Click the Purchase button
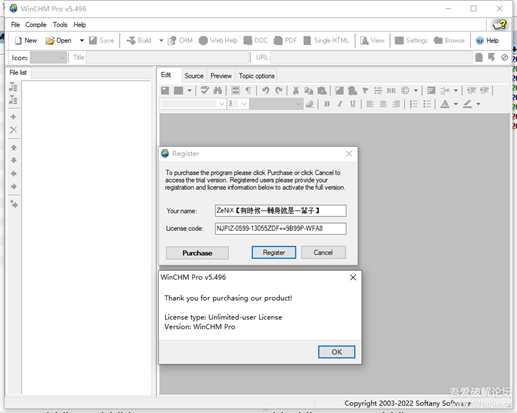 (x=197, y=253)
